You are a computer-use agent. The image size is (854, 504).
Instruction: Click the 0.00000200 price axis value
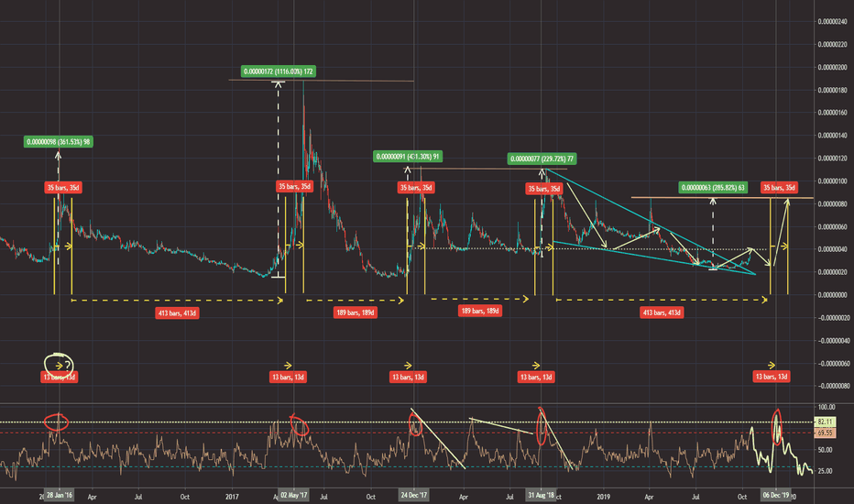tap(832, 68)
